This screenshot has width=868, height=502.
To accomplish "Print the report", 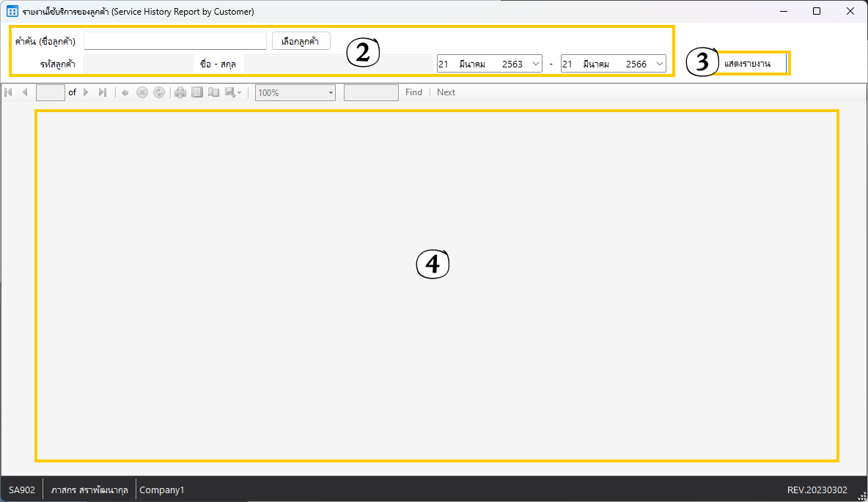I will pyautogui.click(x=180, y=92).
